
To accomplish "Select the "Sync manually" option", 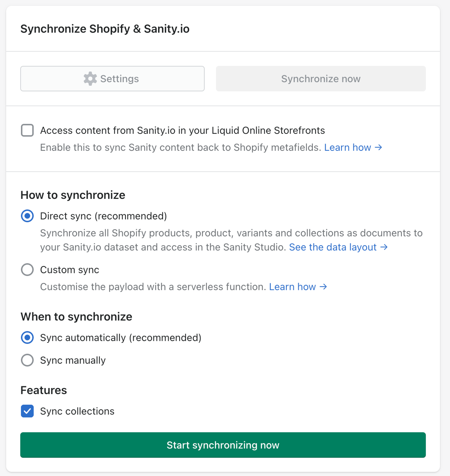I will (27, 360).
